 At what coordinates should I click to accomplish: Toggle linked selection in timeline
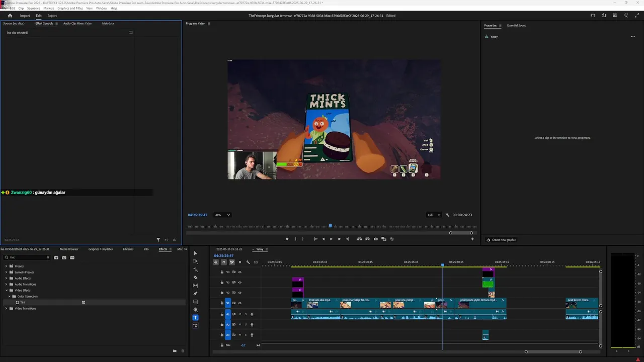click(x=232, y=262)
